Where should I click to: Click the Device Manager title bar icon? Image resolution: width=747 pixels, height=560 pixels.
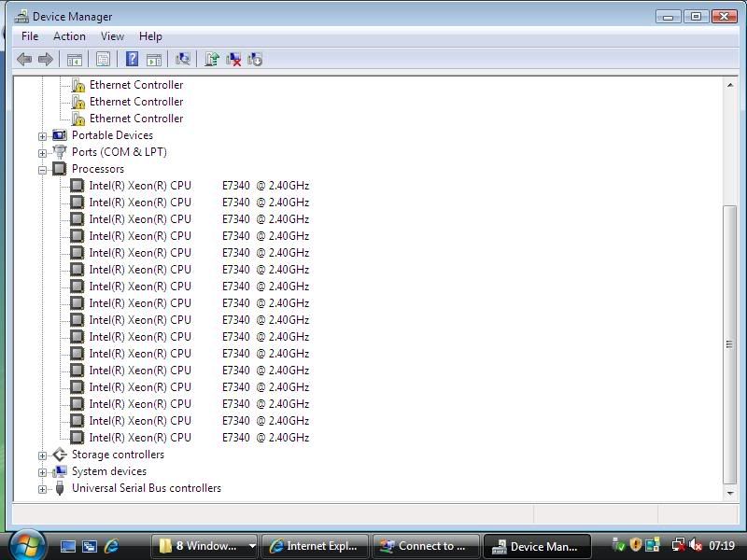click(x=21, y=17)
